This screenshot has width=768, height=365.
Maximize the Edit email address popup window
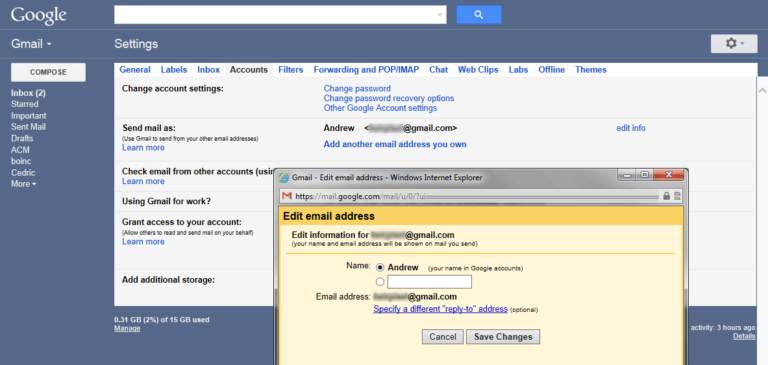[x=644, y=175]
